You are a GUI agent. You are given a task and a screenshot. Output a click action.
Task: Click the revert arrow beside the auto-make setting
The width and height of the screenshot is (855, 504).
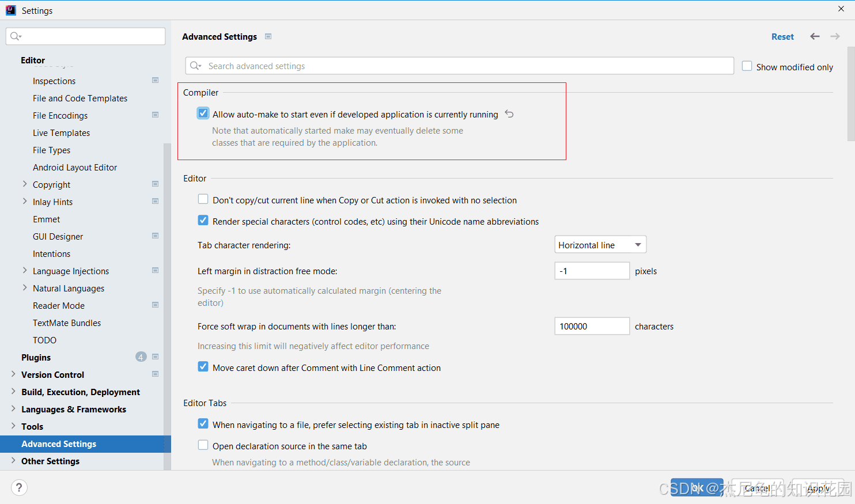click(x=509, y=113)
